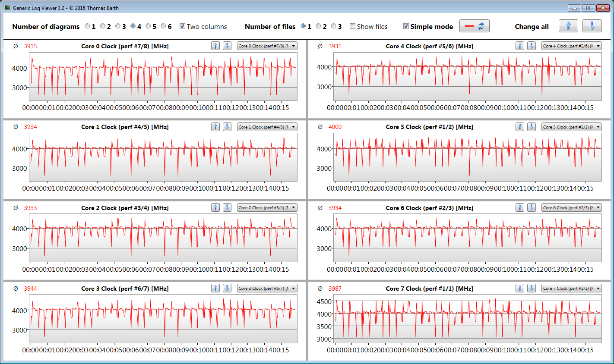Click the Generic Log Viewer title icon
614x364 pixels.
7,8
